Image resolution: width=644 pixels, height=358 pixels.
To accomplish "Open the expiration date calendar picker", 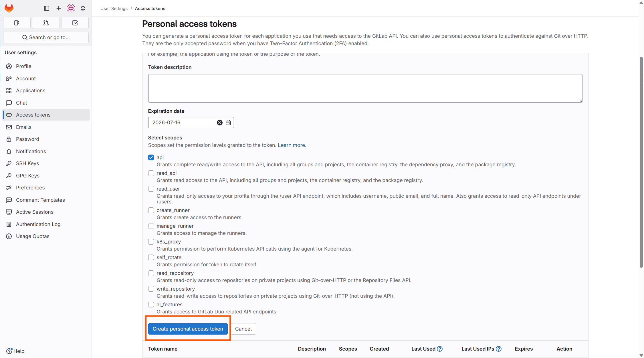I will (x=228, y=123).
